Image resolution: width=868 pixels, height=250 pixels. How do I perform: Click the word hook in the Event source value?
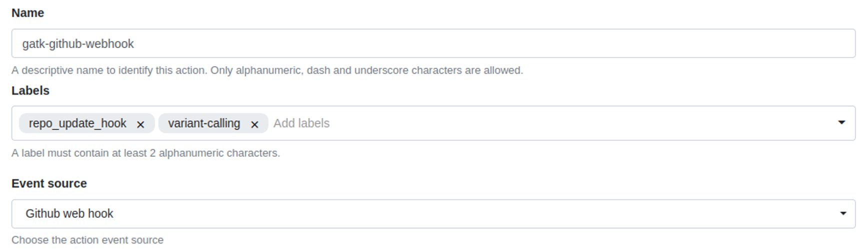(100, 213)
